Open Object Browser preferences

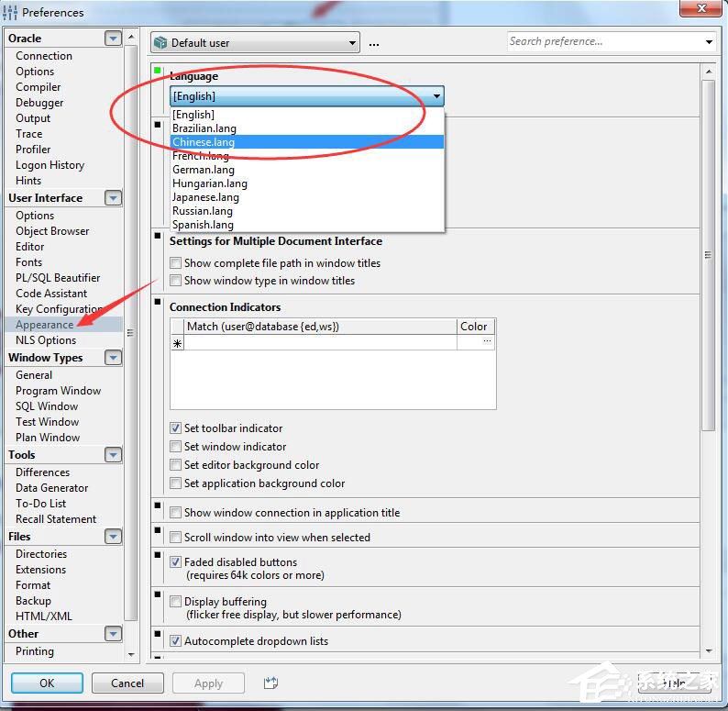(52, 231)
